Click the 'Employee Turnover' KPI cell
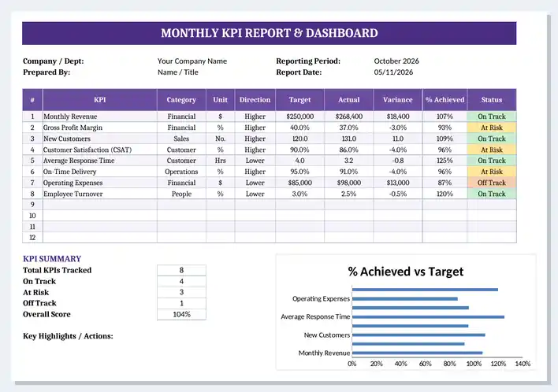This screenshot has height=392, width=558. coord(99,194)
